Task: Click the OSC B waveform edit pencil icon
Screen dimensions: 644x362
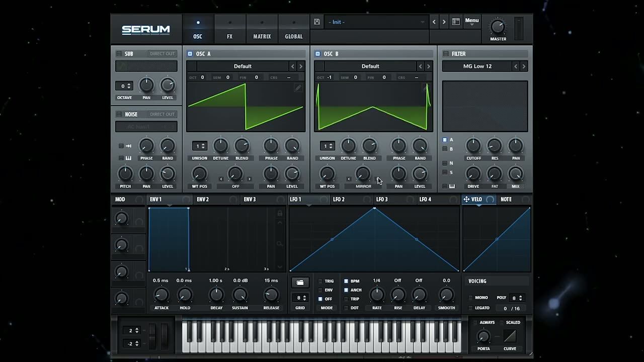Action: (x=426, y=88)
